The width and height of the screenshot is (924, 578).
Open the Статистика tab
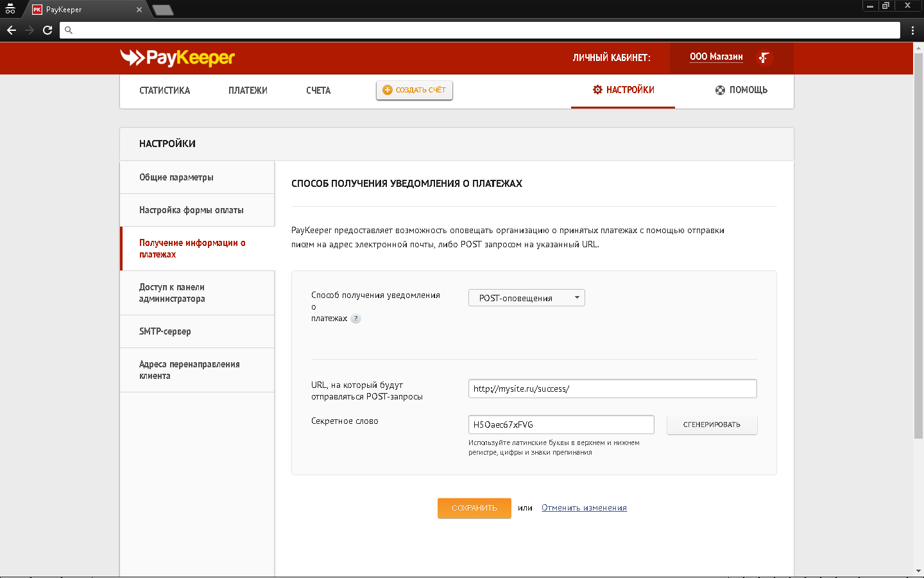click(x=165, y=91)
